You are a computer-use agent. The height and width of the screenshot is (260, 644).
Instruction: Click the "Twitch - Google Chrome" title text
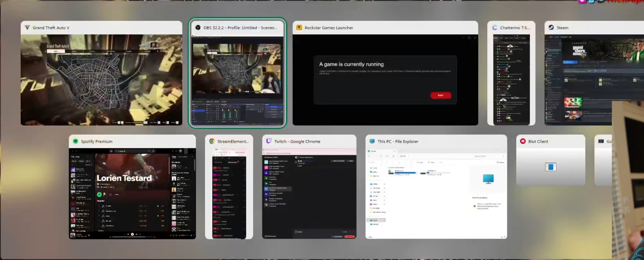[297, 141]
